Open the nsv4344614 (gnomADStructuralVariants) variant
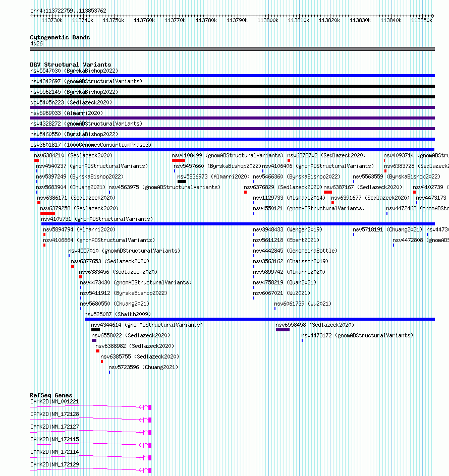This screenshot has width=449, height=476. [x=147, y=325]
